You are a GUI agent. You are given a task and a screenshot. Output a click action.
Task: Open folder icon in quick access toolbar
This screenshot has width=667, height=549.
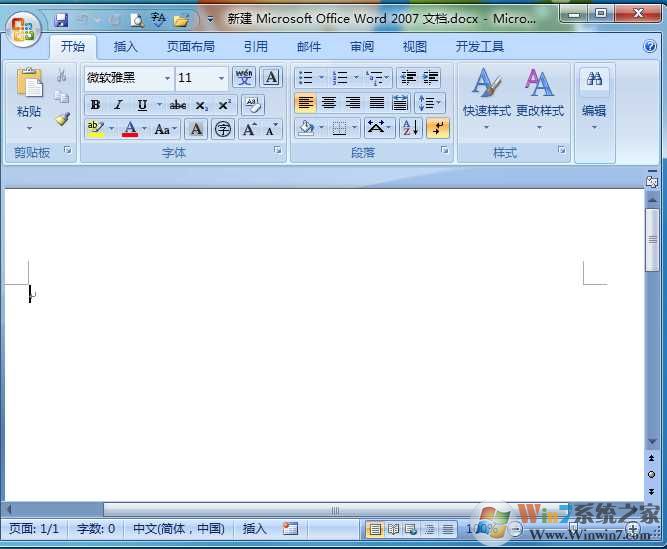[181, 20]
